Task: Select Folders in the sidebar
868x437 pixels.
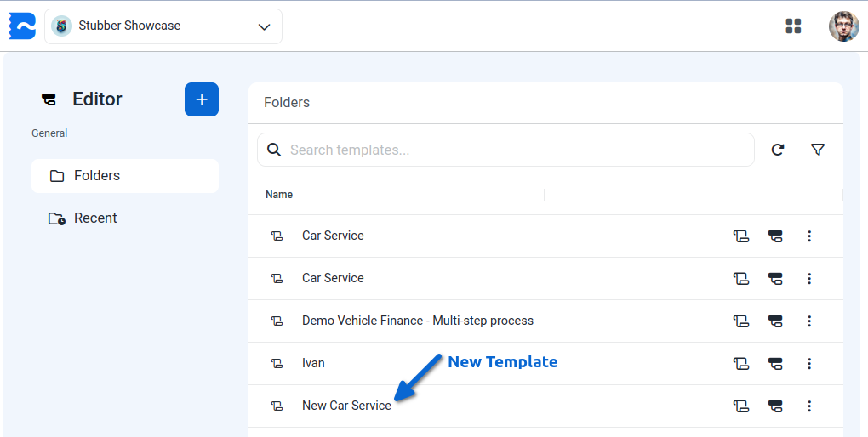Action: pos(125,176)
